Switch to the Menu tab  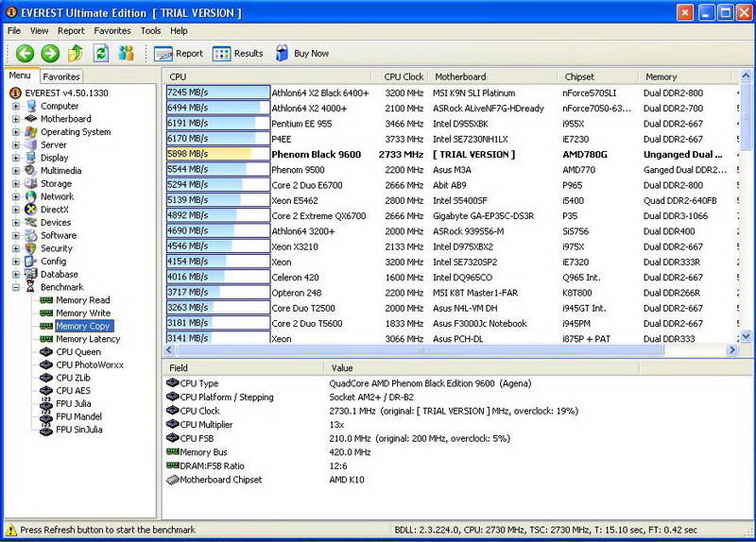(x=20, y=76)
